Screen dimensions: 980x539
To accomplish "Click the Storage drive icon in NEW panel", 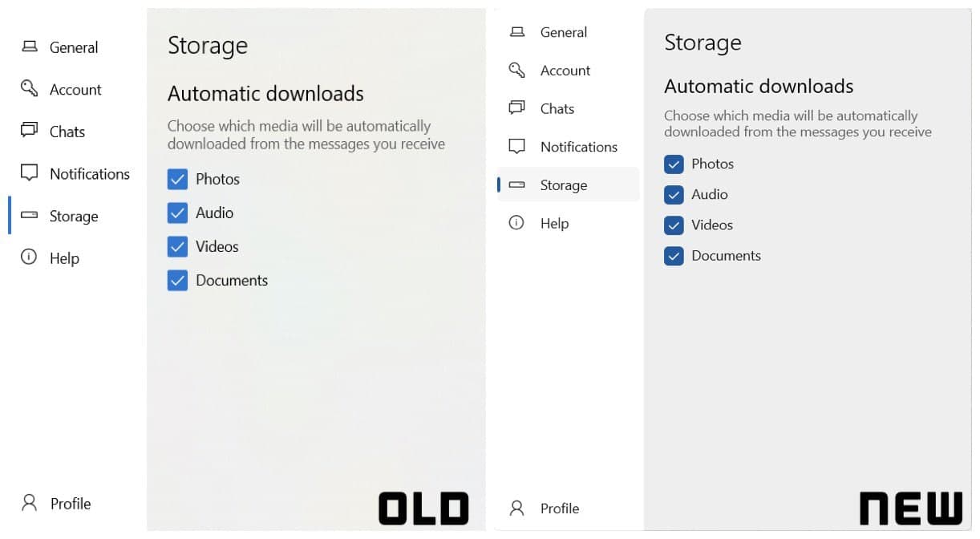I will (x=517, y=185).
